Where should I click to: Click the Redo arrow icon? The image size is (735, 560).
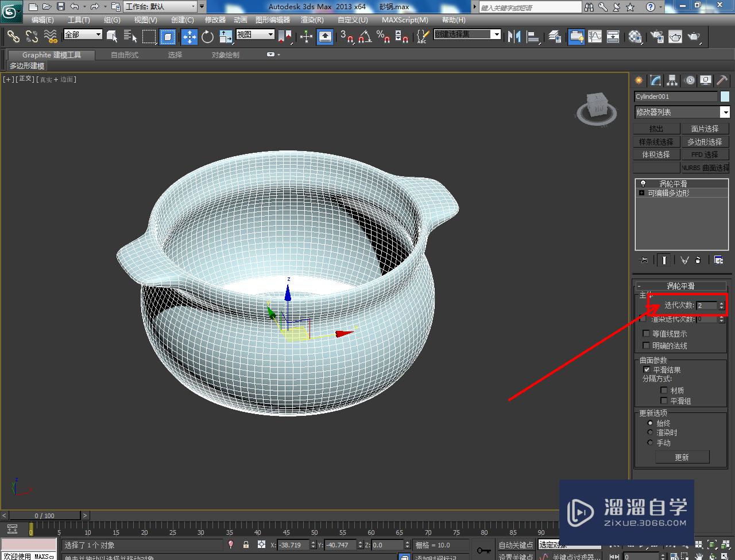[94, 7]
